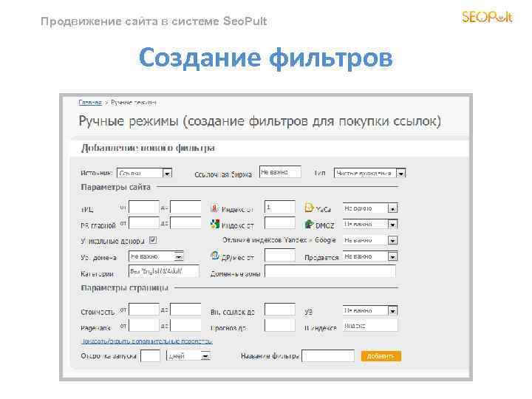Focus the Стоимость from field

click(144, 310)
